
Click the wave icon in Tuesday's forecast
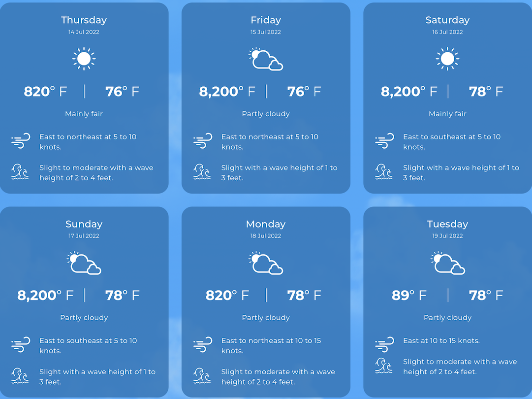384,366
